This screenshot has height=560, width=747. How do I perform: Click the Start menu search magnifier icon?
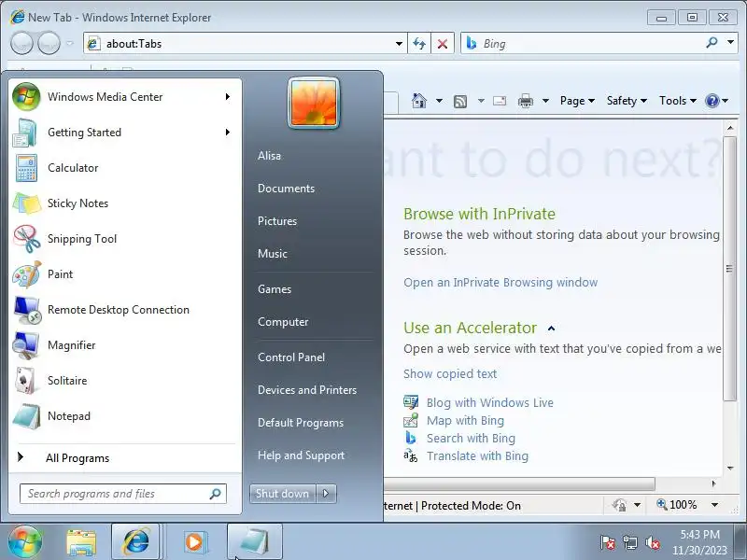click(x=216, y=494)
